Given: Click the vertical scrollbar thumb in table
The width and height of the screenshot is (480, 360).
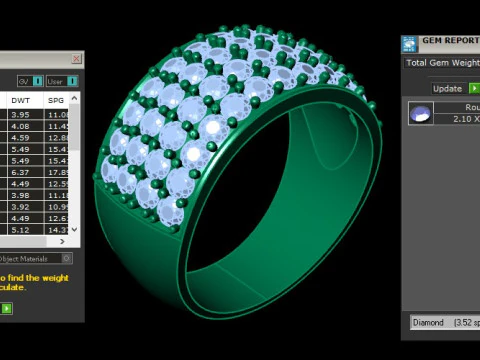Looking at the screenshot, I should [75, 127].
